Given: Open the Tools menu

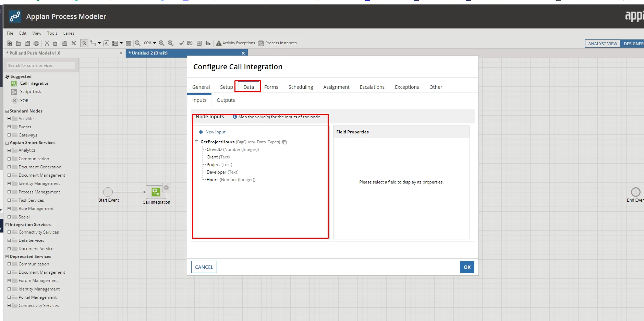Looking at the screenshot, I should click(52, 33).
